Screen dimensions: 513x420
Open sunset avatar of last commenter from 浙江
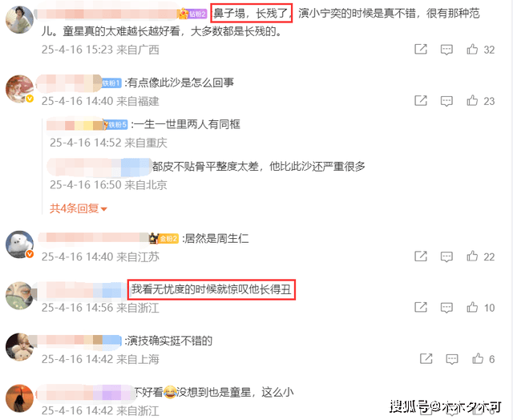coord(19,398)
